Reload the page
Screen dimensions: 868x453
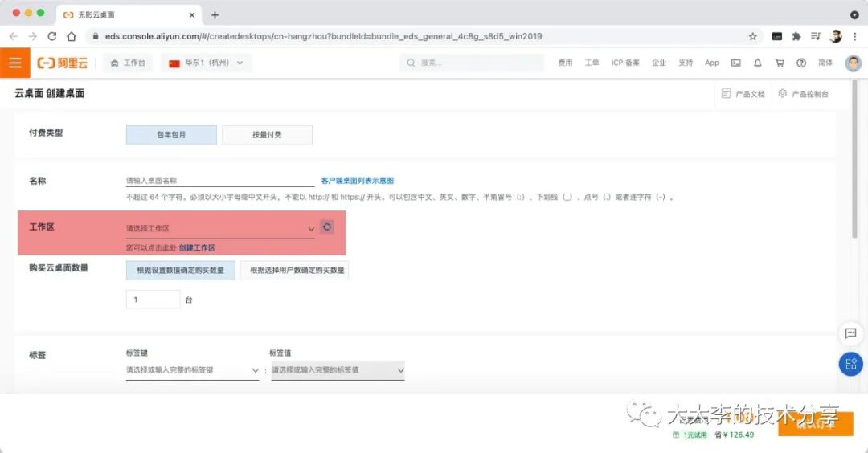click(x=52, y=36)
